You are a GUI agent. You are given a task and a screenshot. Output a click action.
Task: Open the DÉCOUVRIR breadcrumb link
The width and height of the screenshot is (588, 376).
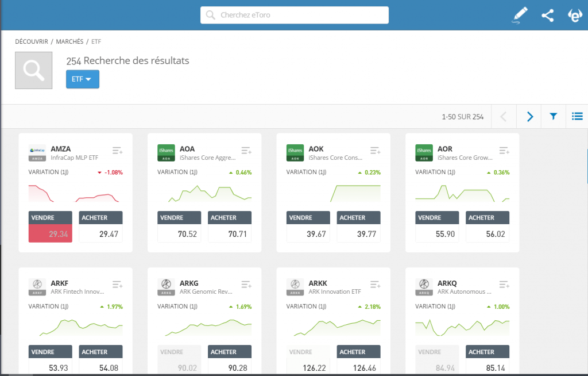pos(32,41)
